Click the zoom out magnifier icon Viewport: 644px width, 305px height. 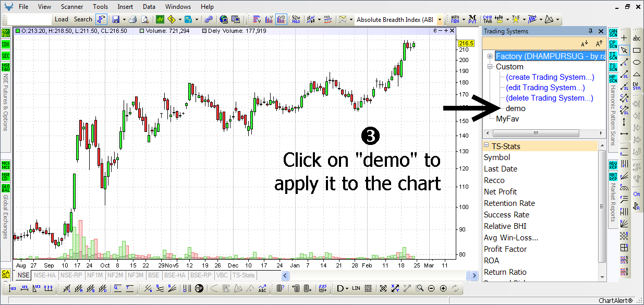pos(431,288)
